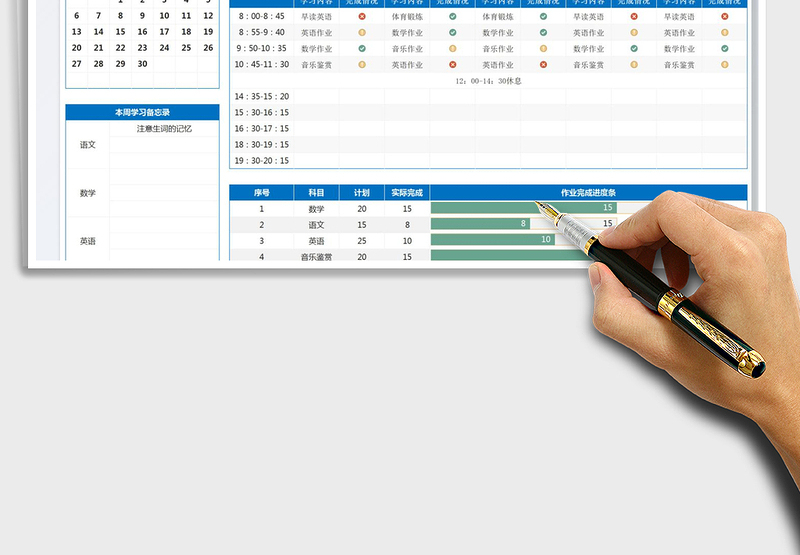Click the rightmost yellow status icon in the 8:55-9:40 row
Image resolution: width=800 pixels, height=555 pixels.
725,33
